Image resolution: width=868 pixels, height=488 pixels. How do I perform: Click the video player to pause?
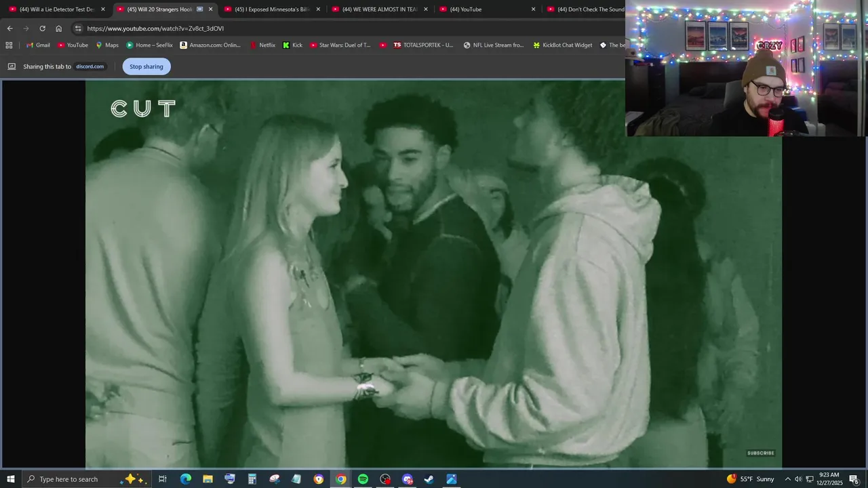pyautogui.click(x=433, y=274)
